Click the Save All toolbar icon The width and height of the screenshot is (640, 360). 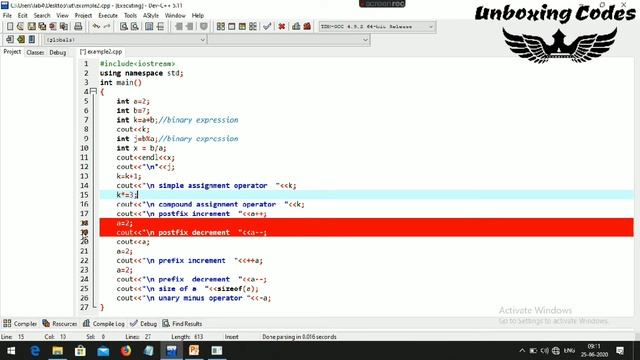[x=42, y=27]
